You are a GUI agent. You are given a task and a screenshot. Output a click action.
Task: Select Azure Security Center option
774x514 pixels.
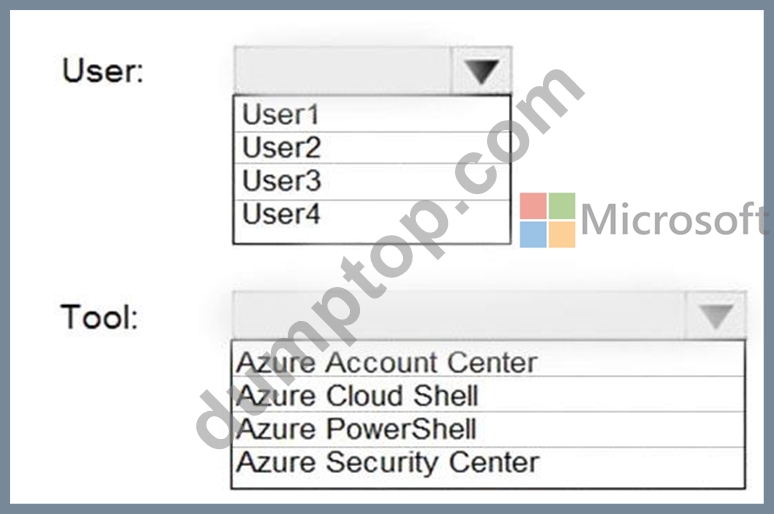(488, 463)
